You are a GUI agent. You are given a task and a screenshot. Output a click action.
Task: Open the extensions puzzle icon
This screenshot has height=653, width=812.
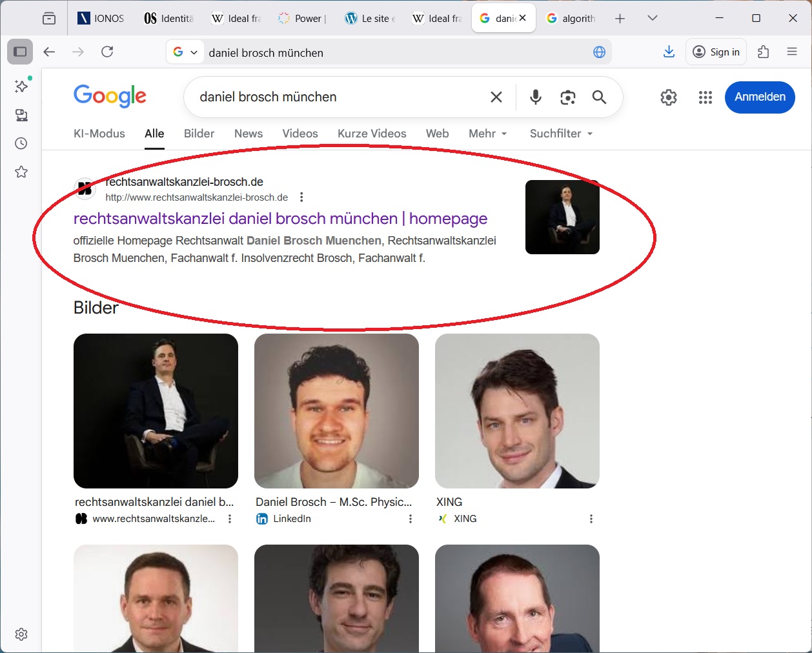(x=764, y=52)
